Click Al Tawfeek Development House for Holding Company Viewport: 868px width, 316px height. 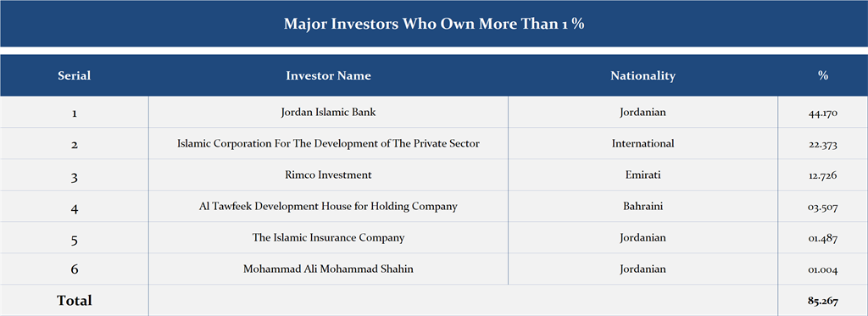click(328, 207)
